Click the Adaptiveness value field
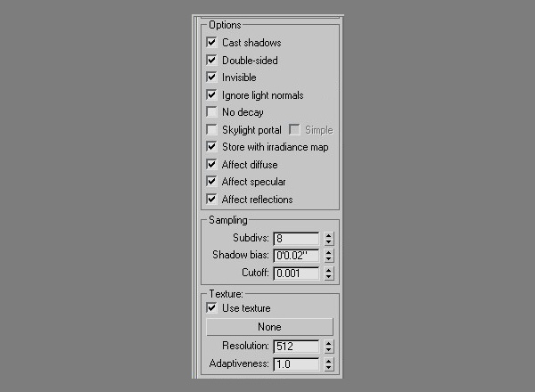The width and height of the screenshot is (535, 392). [x=296, y=364]
